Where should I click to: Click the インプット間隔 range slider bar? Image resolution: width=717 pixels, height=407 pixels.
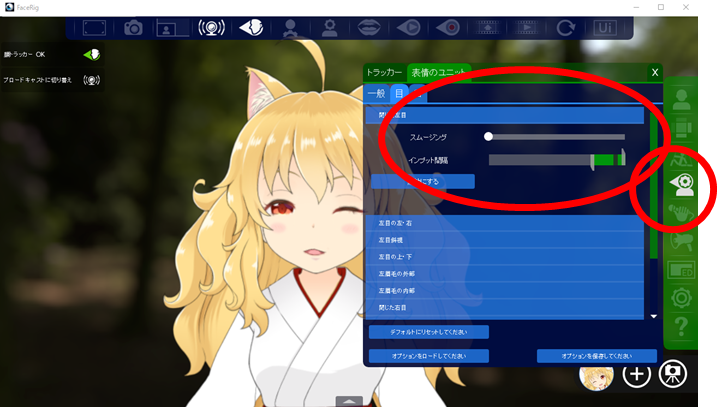(x=556, y=160)
